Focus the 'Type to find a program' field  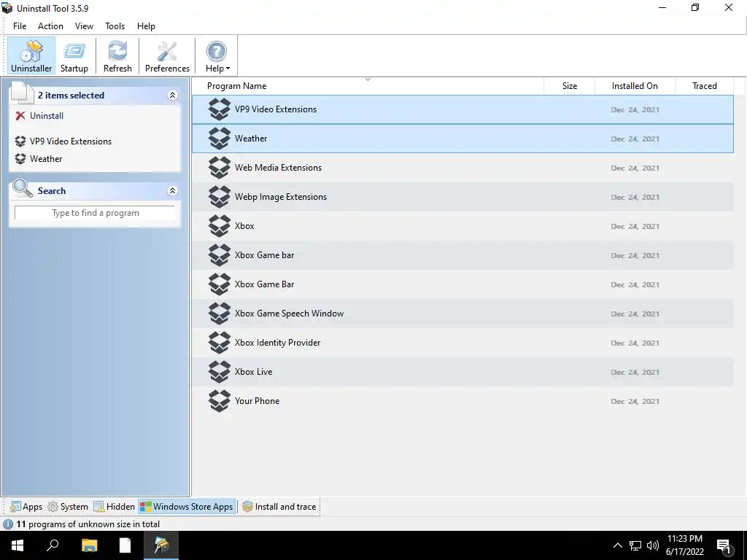96,213
